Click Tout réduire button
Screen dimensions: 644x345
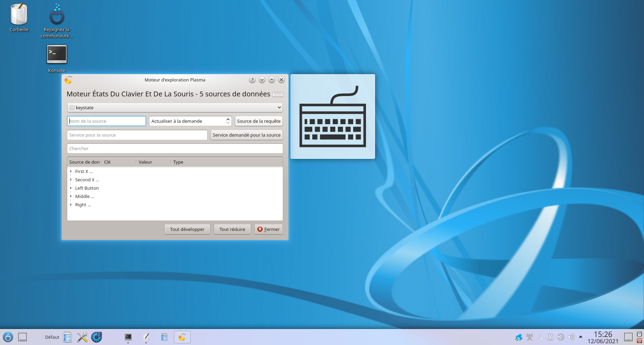(232, 229)
